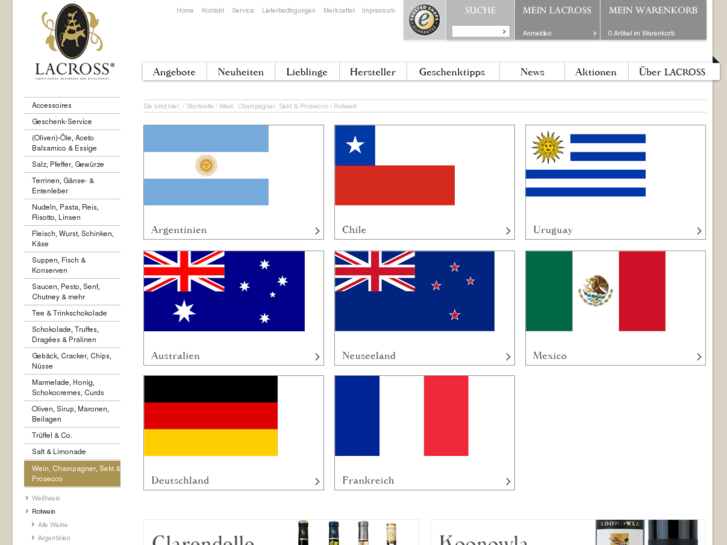This screenshot has height=545, width=727.
Task: Expand the Weißwein sidebar subcategory
Action: click(45, 498)
